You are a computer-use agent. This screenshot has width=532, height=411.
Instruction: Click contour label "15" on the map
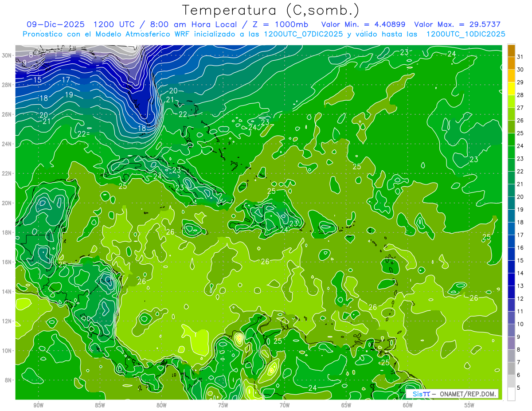pos(38,80)
